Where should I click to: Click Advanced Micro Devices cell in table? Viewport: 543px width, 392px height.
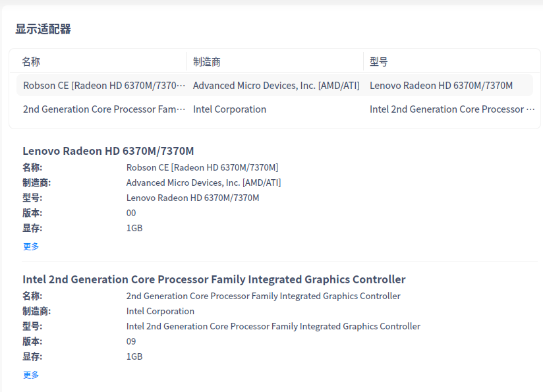(x=276, y=86)
